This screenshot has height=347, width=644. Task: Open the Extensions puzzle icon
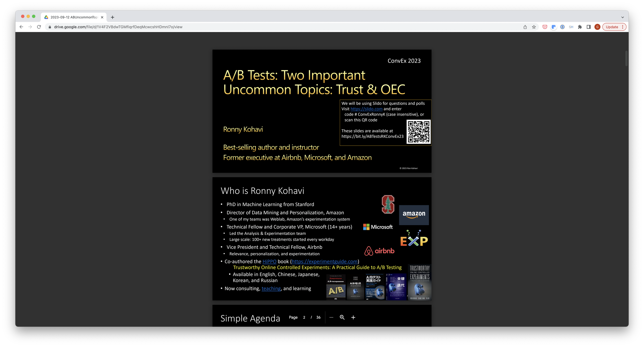click(x=580, y=27)
